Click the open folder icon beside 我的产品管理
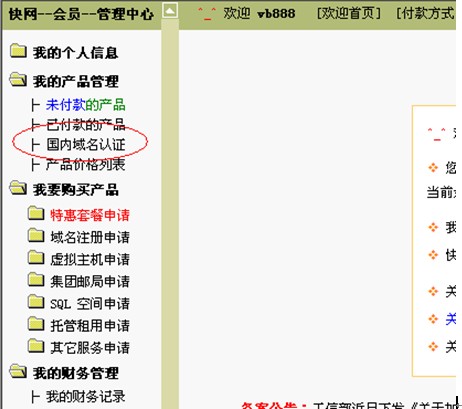Image resolution: width=462 pixels, height=409 pixels. point(18,80)
